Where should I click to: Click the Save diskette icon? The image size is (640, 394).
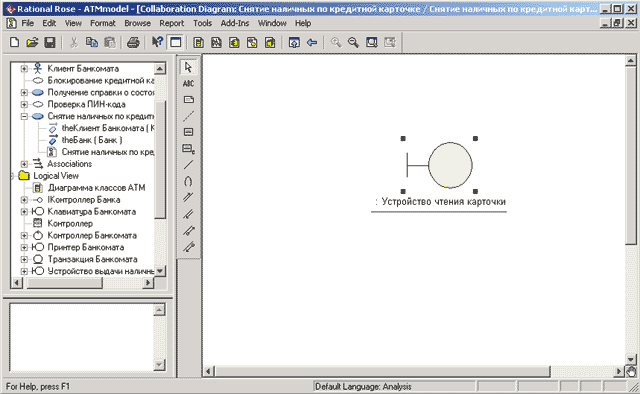(50, 42)
